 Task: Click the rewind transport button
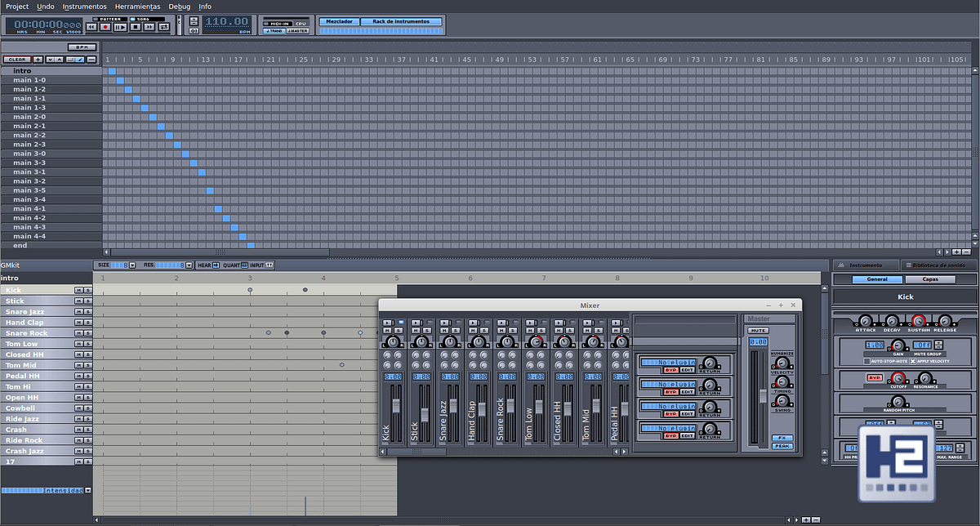point(91,27)
